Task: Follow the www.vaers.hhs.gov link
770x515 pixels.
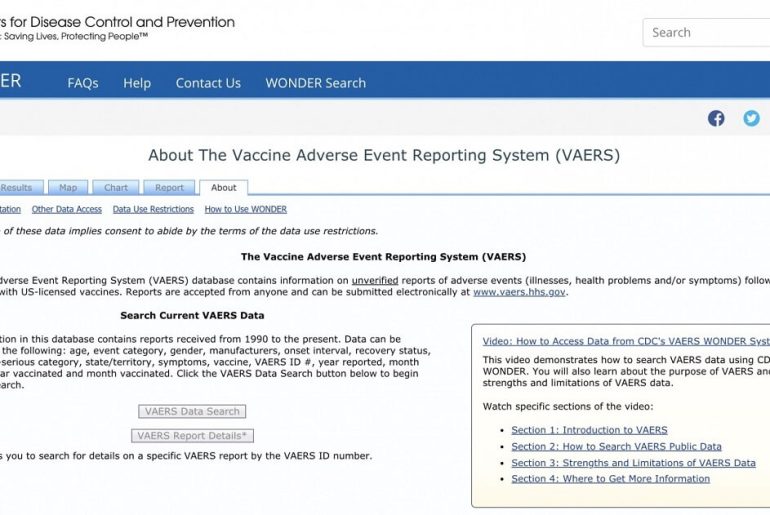Action: click(x=519, y=292)
